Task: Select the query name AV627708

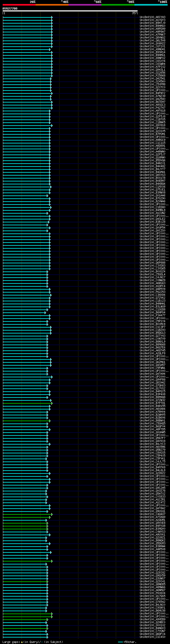Action: click(x=10, y=9)
